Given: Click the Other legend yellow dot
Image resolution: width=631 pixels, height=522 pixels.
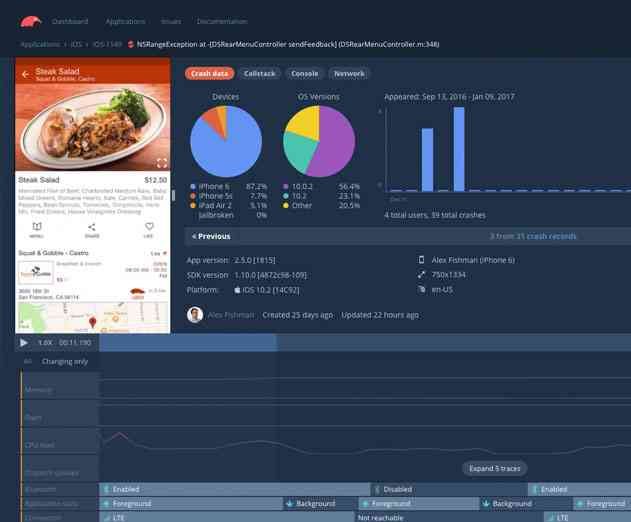Looking at the screenshot, I should click(286, 205).
